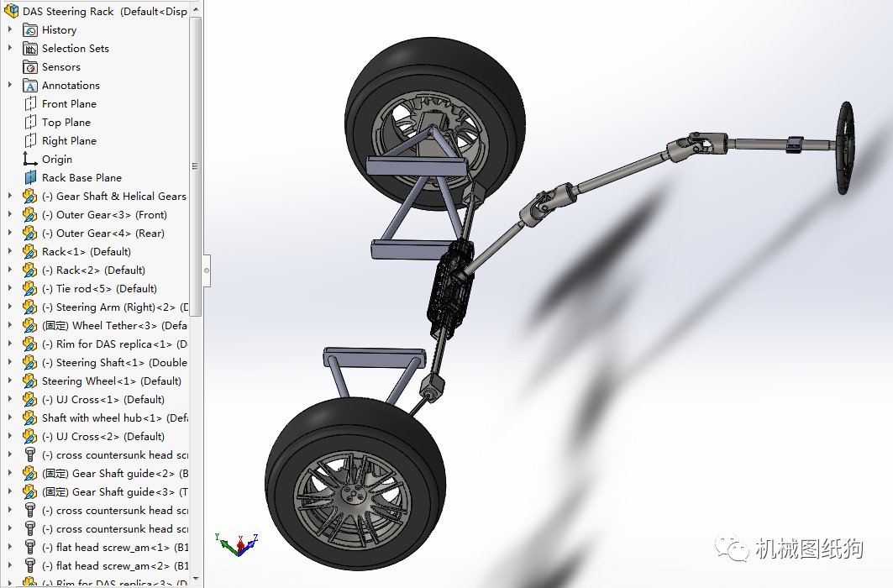Click the Annotations folder icon
This screenshot has width=893, height=588.
(x=29, y=85)
